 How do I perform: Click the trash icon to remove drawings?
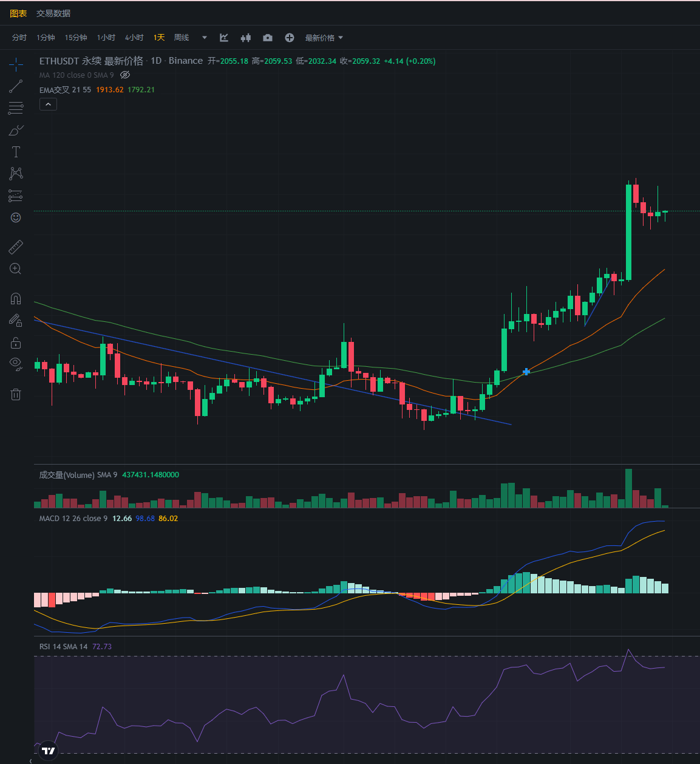(16, 395)
